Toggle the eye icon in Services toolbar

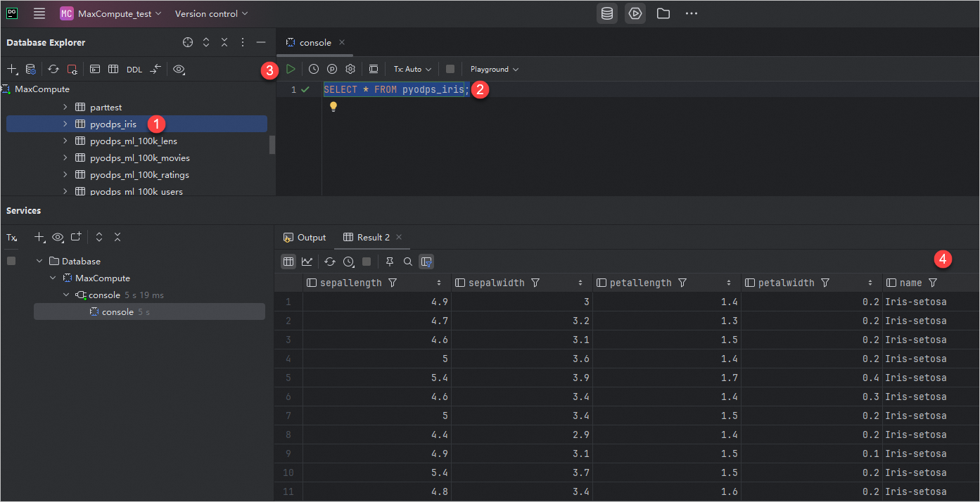[x=58, y=238]
